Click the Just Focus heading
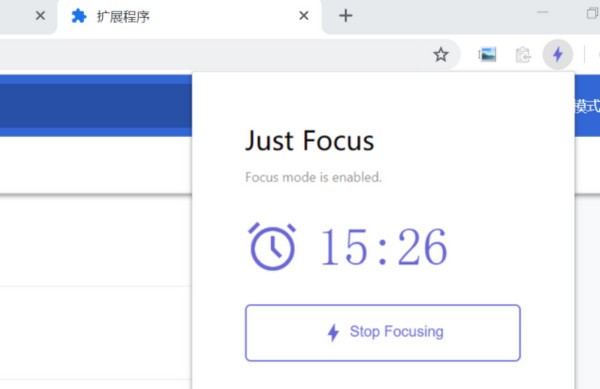 [x=309, y=141]
